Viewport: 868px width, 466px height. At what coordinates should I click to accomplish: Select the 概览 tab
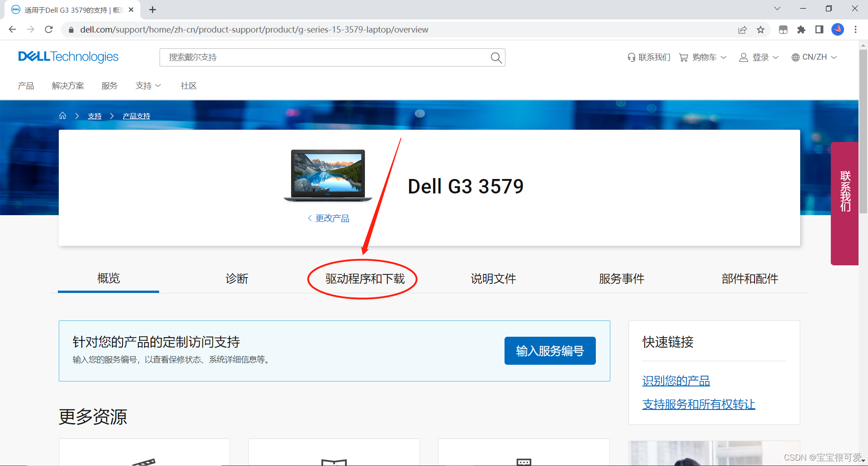point(108,278)
